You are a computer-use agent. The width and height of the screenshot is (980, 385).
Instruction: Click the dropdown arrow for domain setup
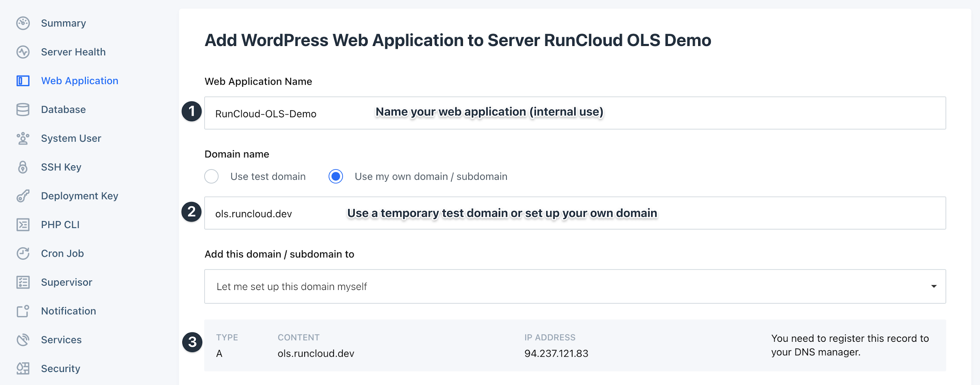click(x=934, y=286)
